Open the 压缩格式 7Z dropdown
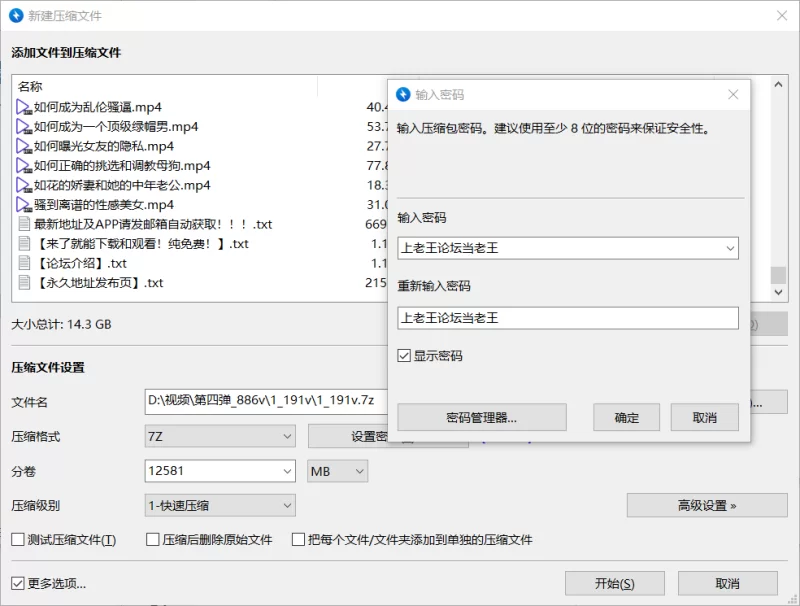This screenshot has width=800, height=606. coord(220,437)
